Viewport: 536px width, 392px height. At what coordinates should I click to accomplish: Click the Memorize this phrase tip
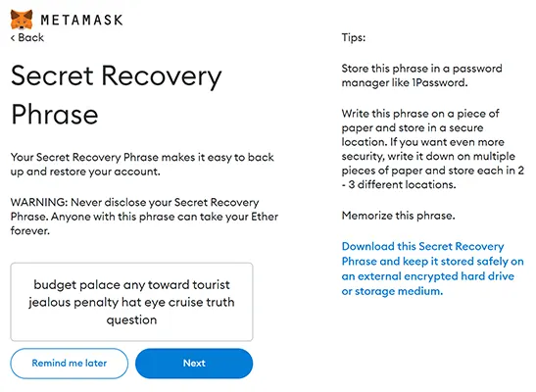click(x=398, y=216)
